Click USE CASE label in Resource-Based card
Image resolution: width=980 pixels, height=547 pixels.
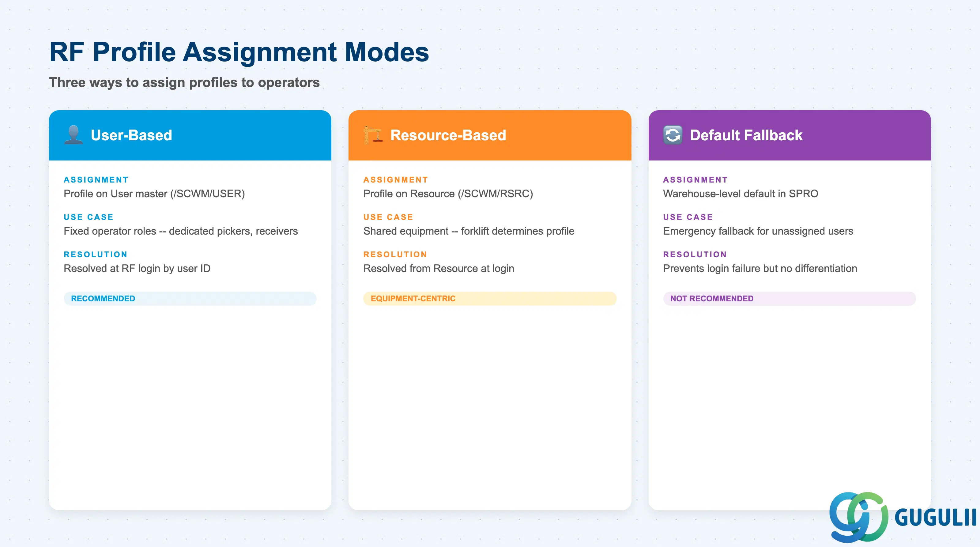(x=388, y=217)
